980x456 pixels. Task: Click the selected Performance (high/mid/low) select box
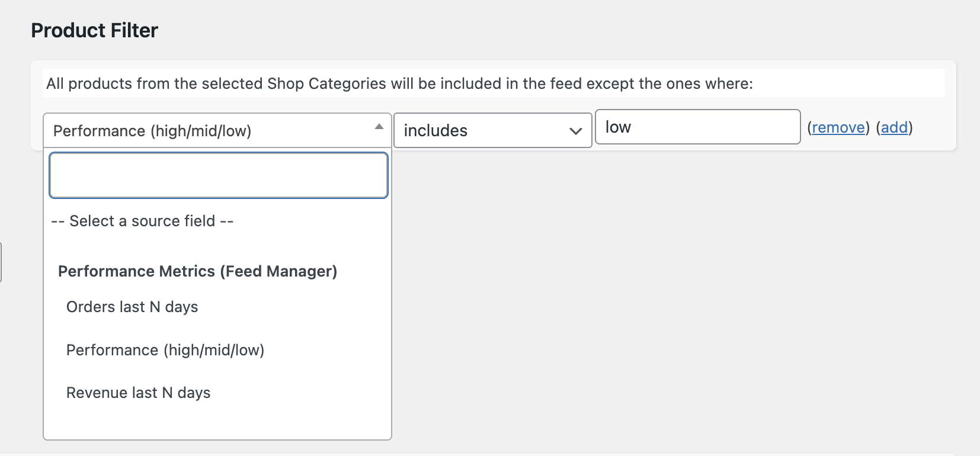(207, 130)
